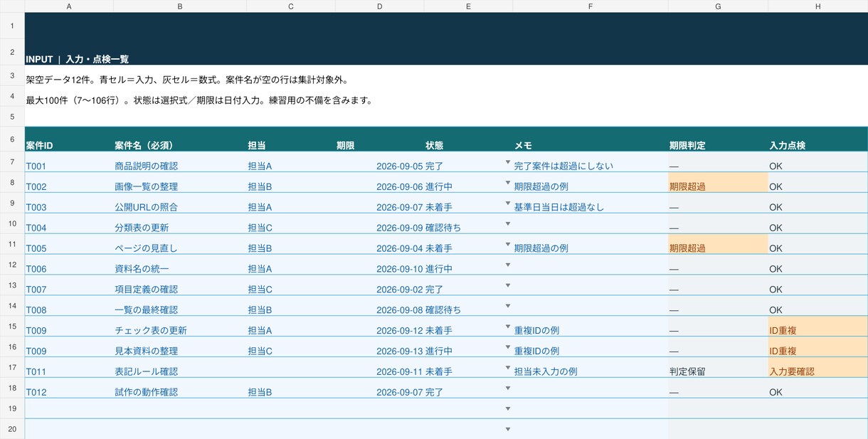This screenshot has height=439, width=868.
Task: Select the 'ページの見直し' case name cell
Action: point(180,245)
